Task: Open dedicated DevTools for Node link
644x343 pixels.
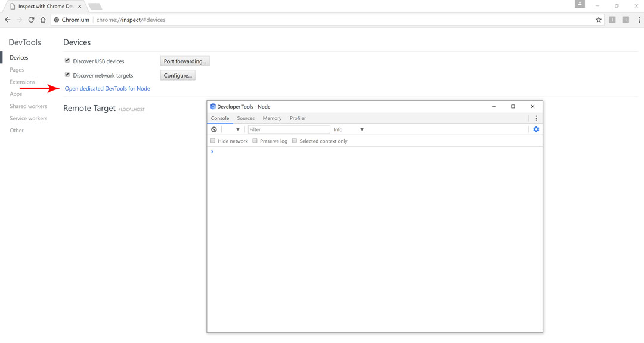Action: tap(107, 88)
